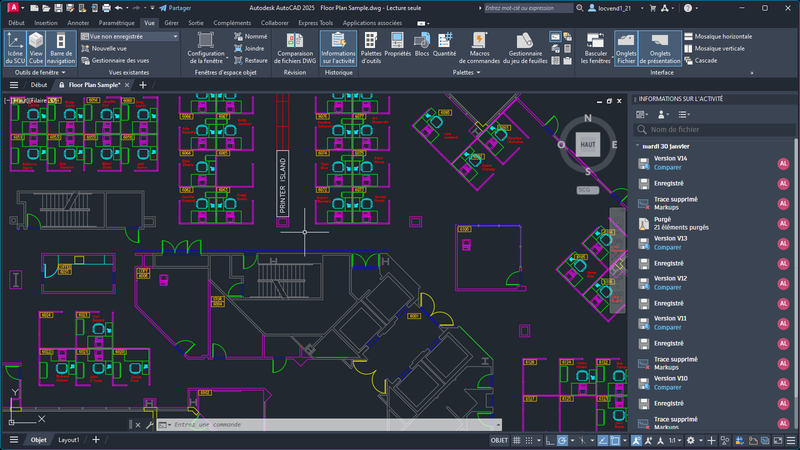Open the AutoCAD application menu arrow
Image resolution: width=800 pixels, height=450 pixels.
(x=22, y=8)
